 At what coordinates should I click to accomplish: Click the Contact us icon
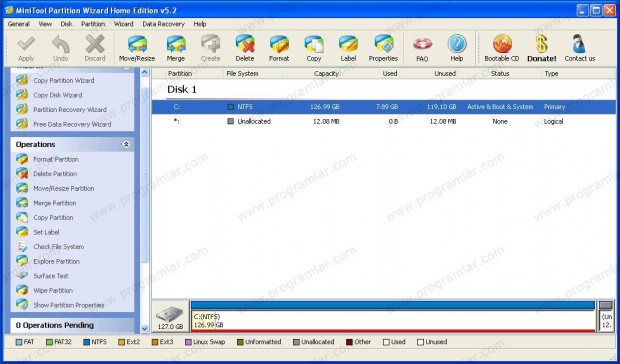pyautogui.click(x=579, y=43)
